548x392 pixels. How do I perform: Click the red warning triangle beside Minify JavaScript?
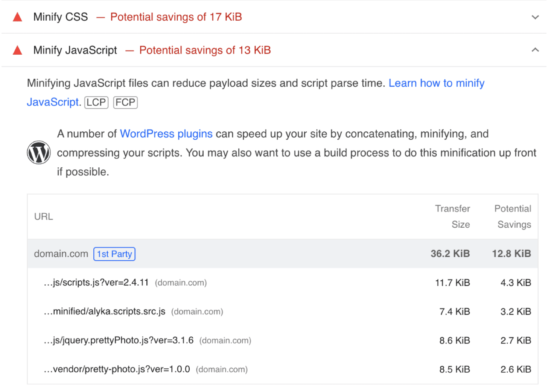17,50
